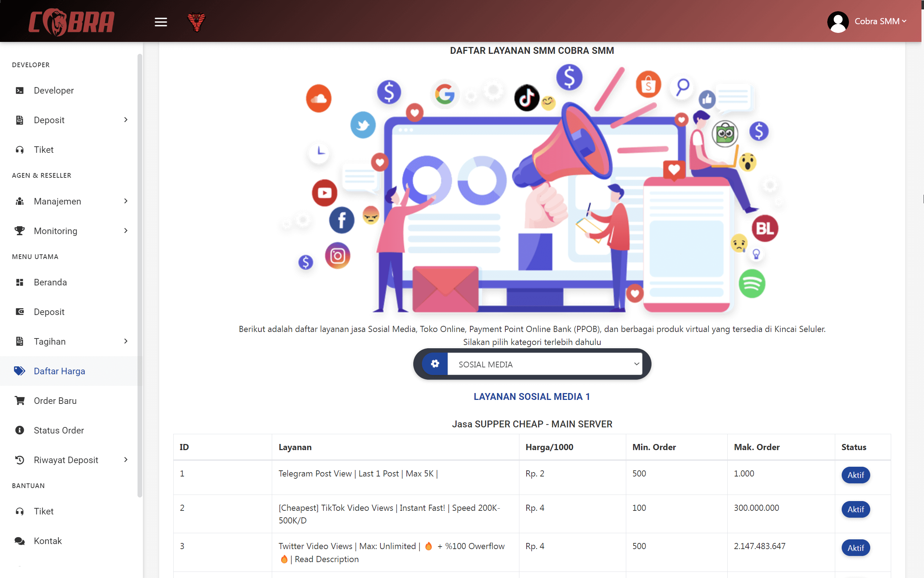924x578 pixels.
Task: Click the Daftar Harga tags icon
Action: [x=19, y=371]
